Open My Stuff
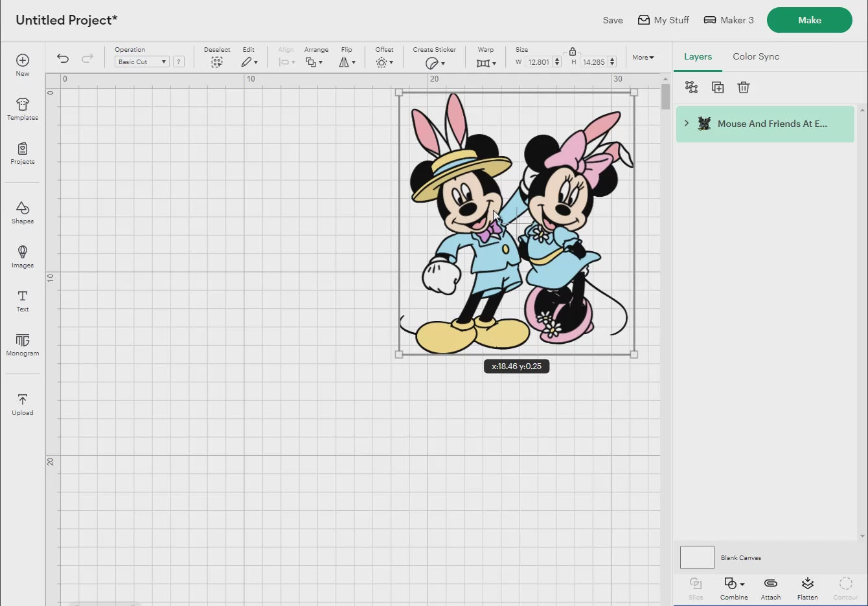The width and height of the screenshot is (868, 606). pyautogui.click(x=663, y=20)
